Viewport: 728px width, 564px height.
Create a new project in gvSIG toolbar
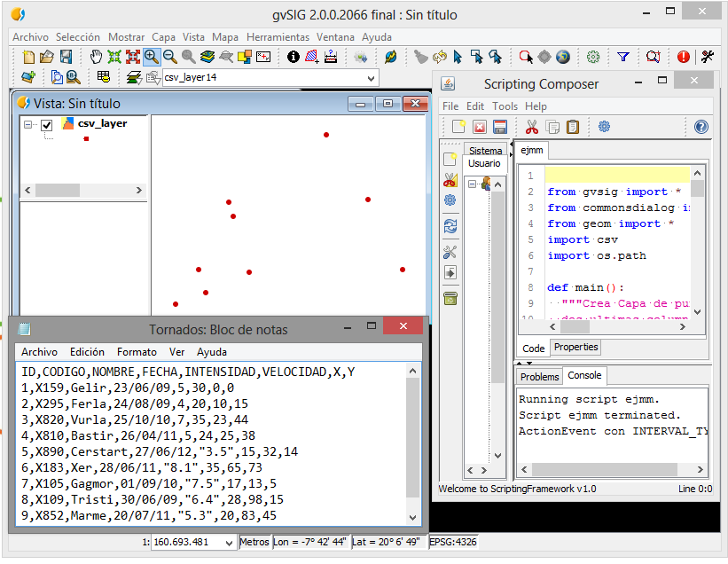28,57
